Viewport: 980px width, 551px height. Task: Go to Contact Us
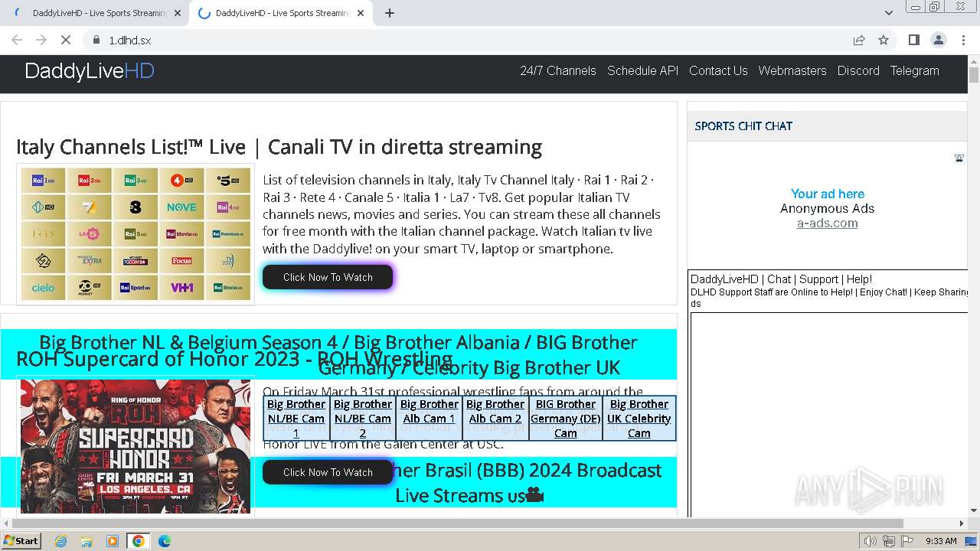click(718, 70)
